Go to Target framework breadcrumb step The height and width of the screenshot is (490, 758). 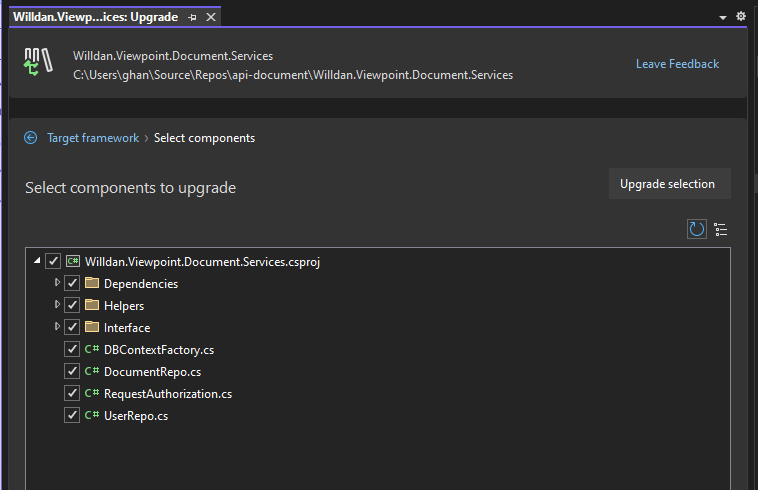[93, 138]
